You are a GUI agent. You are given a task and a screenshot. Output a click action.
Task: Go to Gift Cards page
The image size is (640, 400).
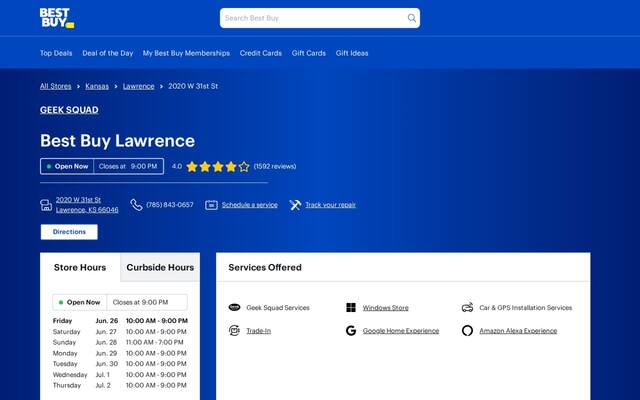coord(309,53)
